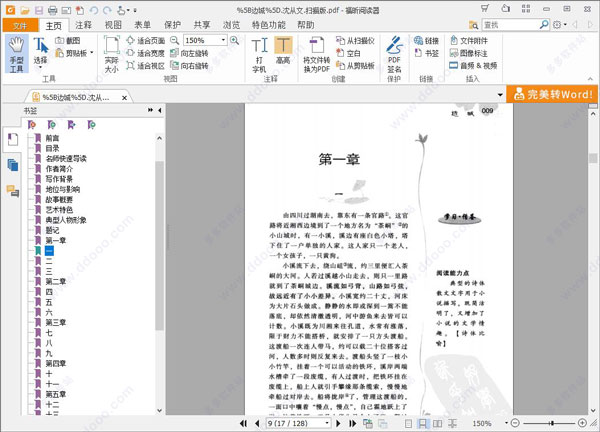
Task: Open the Comments side panel
Action: tap(13, 191)
